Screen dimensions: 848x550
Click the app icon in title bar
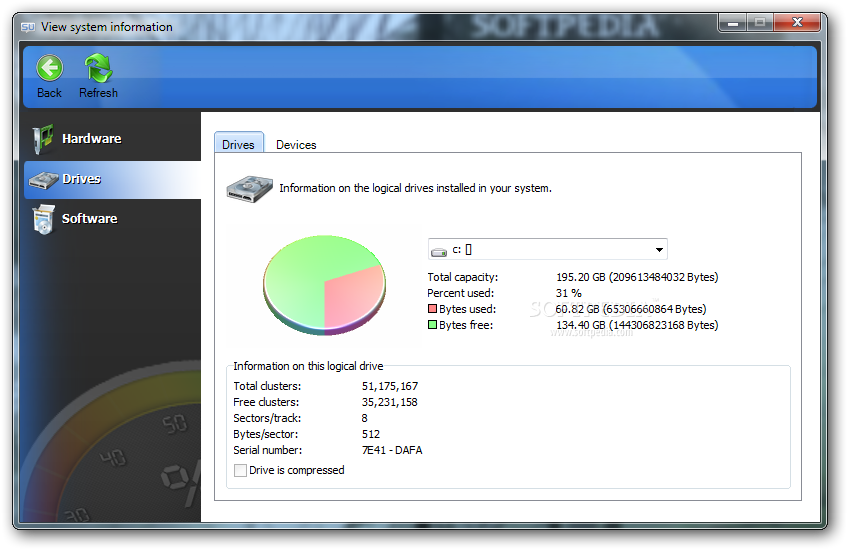coord(28,27)
